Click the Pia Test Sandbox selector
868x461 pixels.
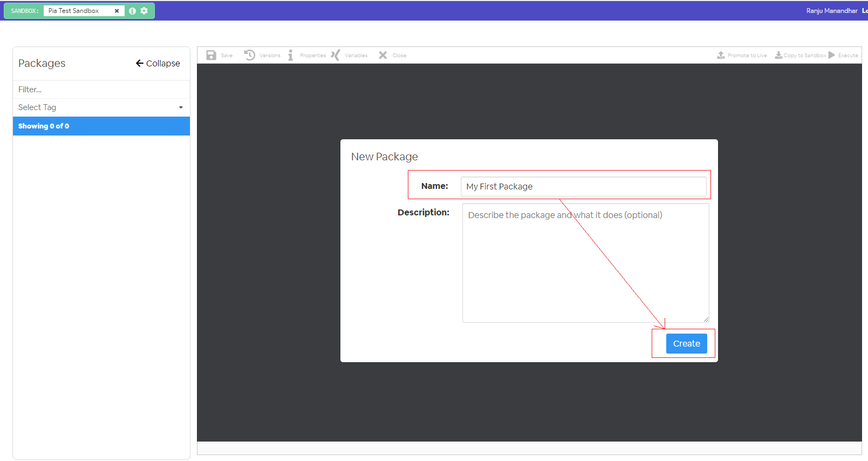84,11
